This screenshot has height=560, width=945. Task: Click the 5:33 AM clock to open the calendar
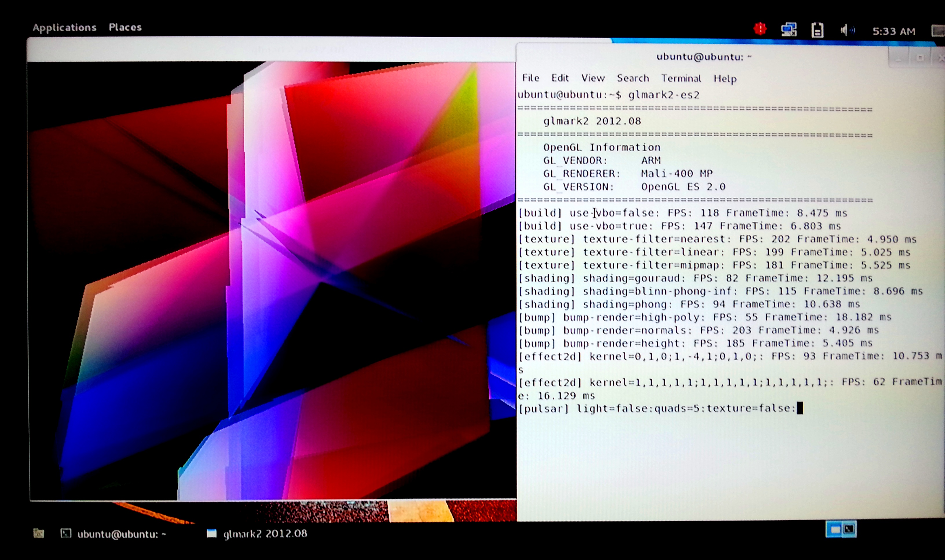[894, 31]
